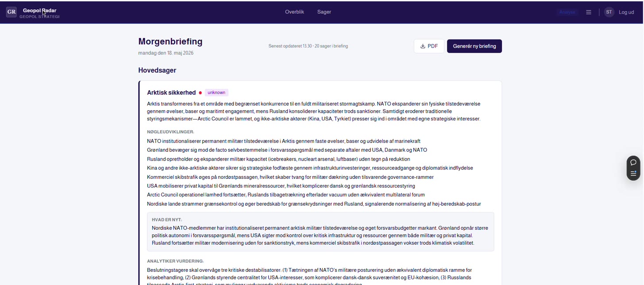This screenshot has width=644, height=285.
Task: Click the Senest opdateret 13.30 status text
Action: pyautogui.click(x=308, y=46)
